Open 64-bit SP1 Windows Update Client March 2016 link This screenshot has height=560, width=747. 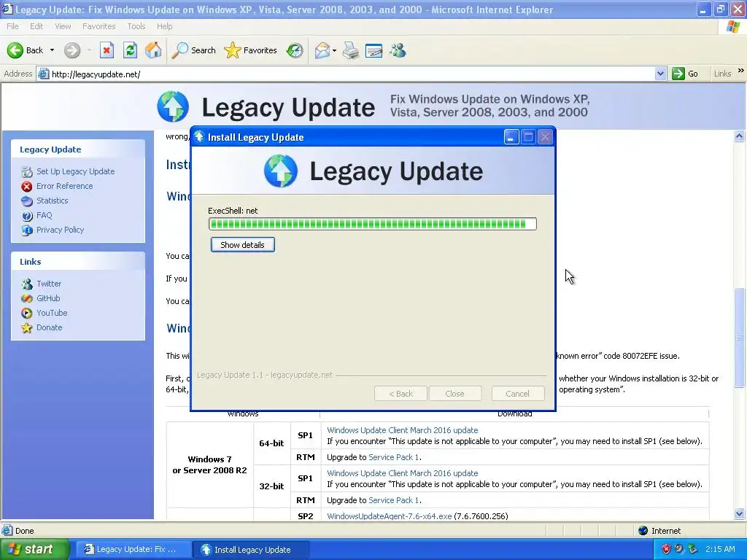[403, 430]
